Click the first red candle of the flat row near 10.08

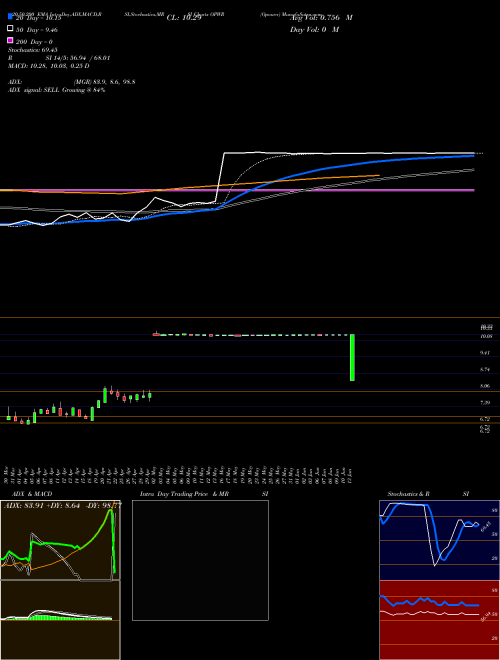[156, 334]
